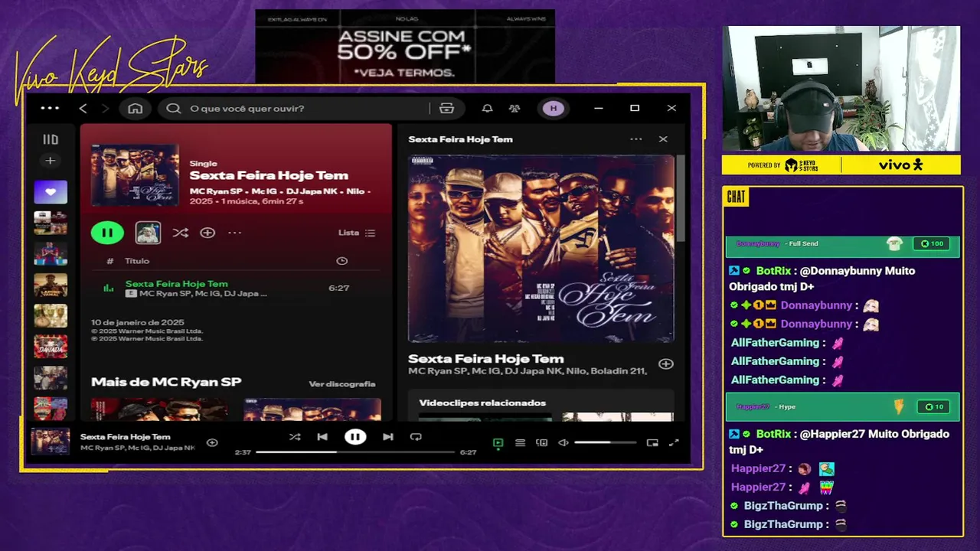980x551 pixels.
Task: Click the Now Playing panel scrollbar
Action: (681, 199)
